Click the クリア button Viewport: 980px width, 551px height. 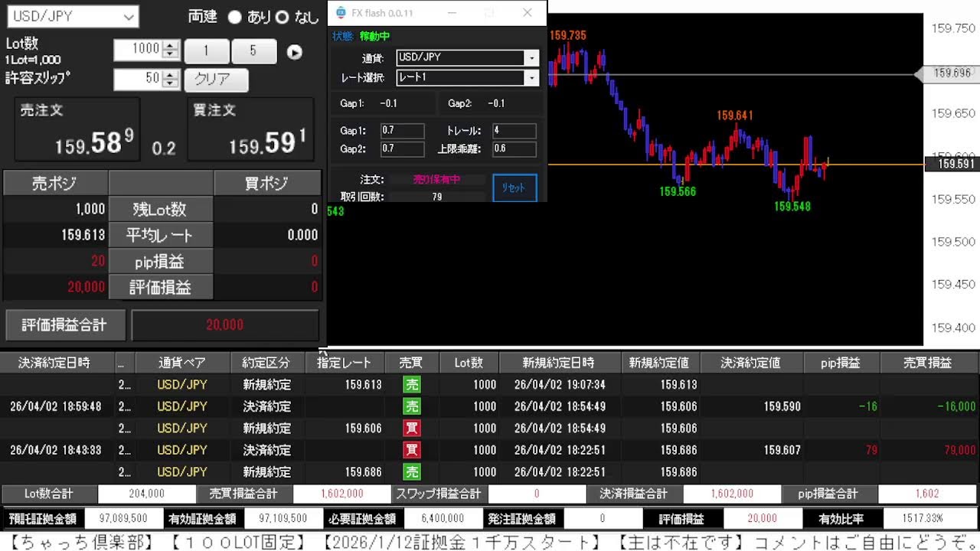[216, 80]
